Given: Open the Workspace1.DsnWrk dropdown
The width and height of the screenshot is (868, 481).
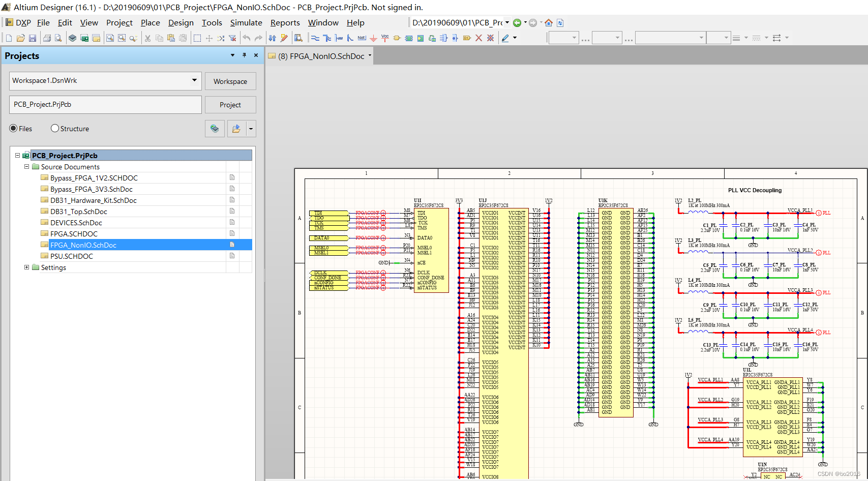Looking at the screenshot, I should [194, 80].
